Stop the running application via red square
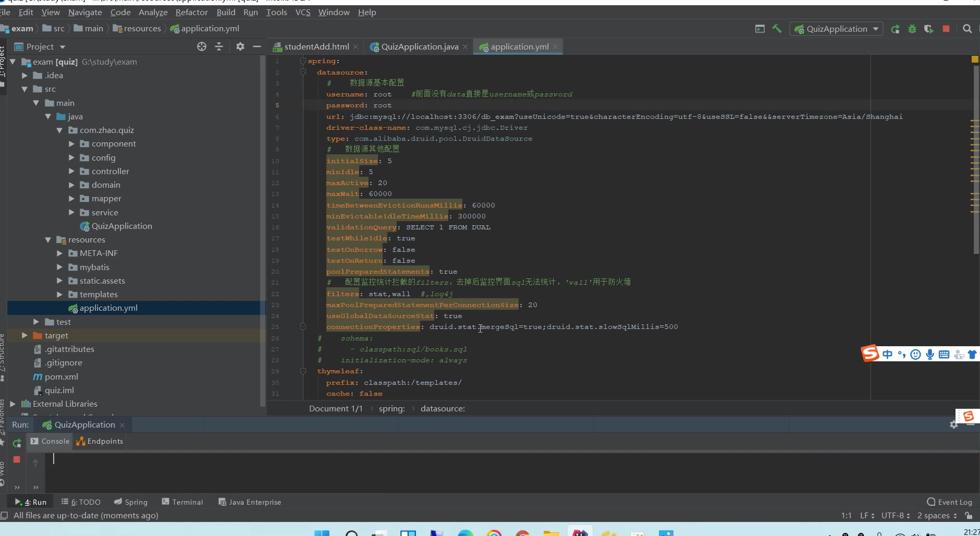980x536 pixels. tap(946, 29)
